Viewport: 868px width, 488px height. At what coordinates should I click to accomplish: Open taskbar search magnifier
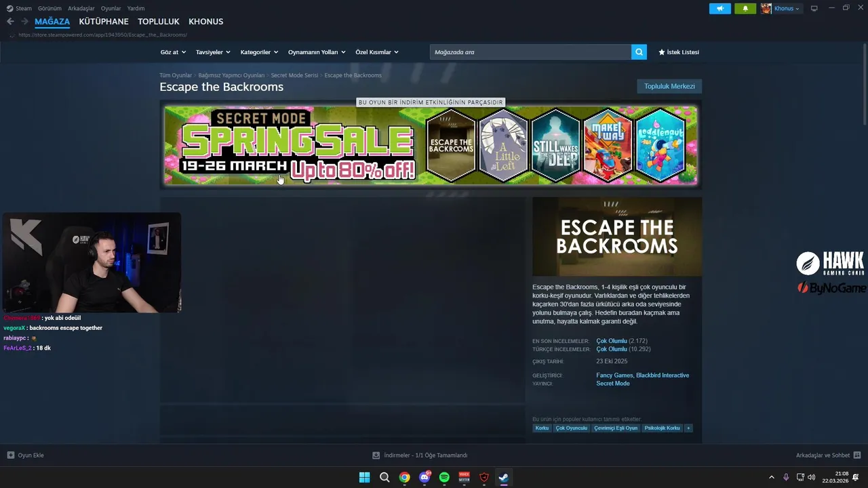384,477
